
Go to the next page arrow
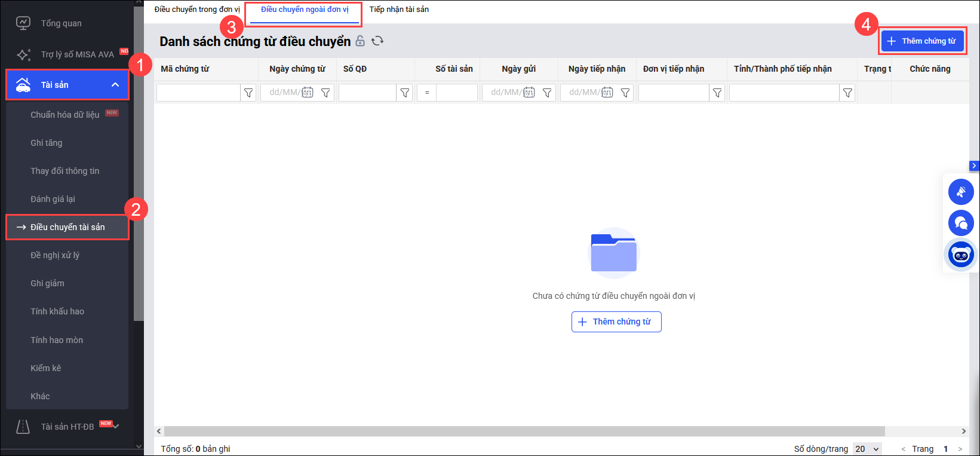point(960,449)
